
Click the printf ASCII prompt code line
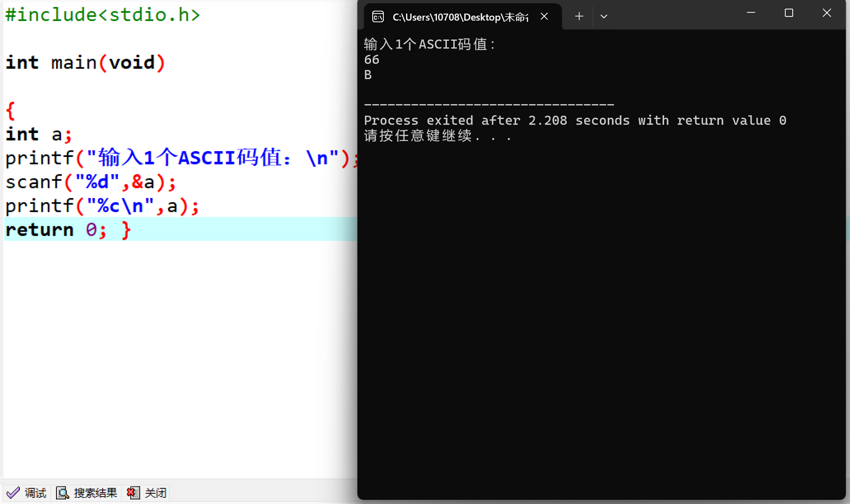click(181, 158)
